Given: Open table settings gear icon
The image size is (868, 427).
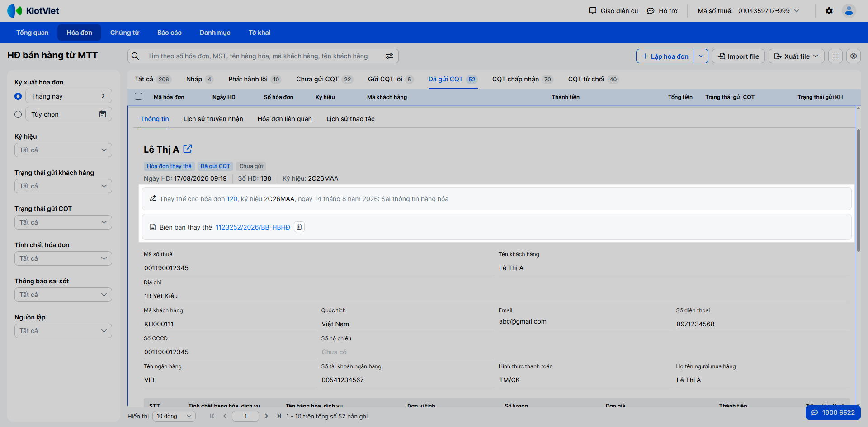Looking at the screenshot, I should click(x=854, y=56).
